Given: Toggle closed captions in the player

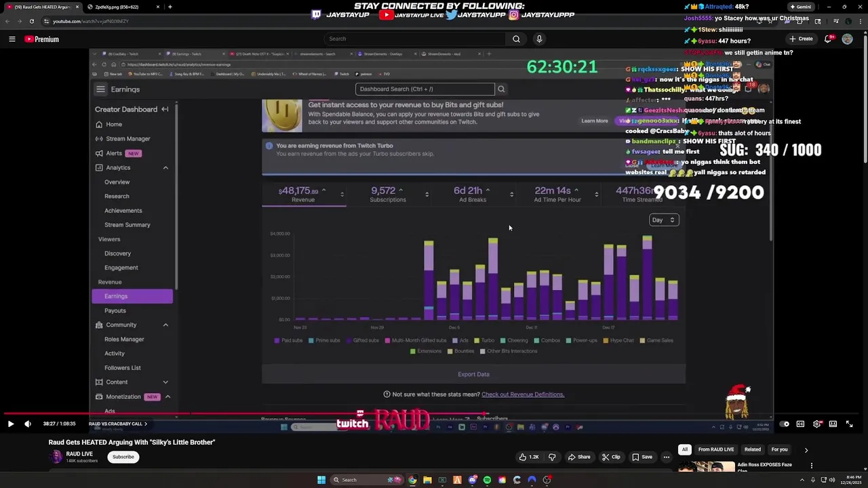Looking at the screenshot, I should 800,424.
